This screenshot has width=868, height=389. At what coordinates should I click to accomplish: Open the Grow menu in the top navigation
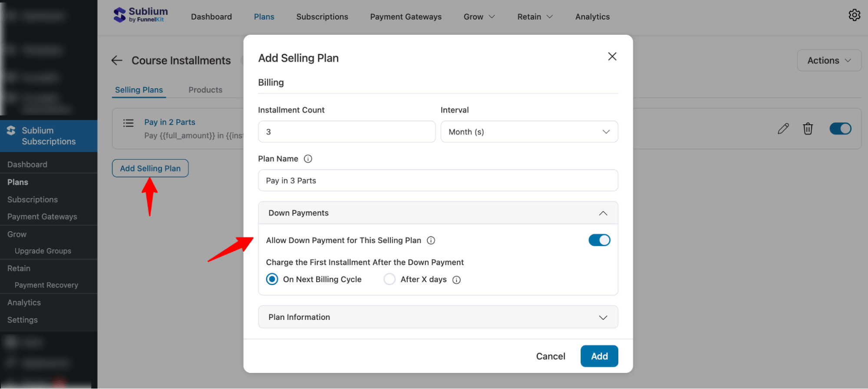(x=479, y=17)
